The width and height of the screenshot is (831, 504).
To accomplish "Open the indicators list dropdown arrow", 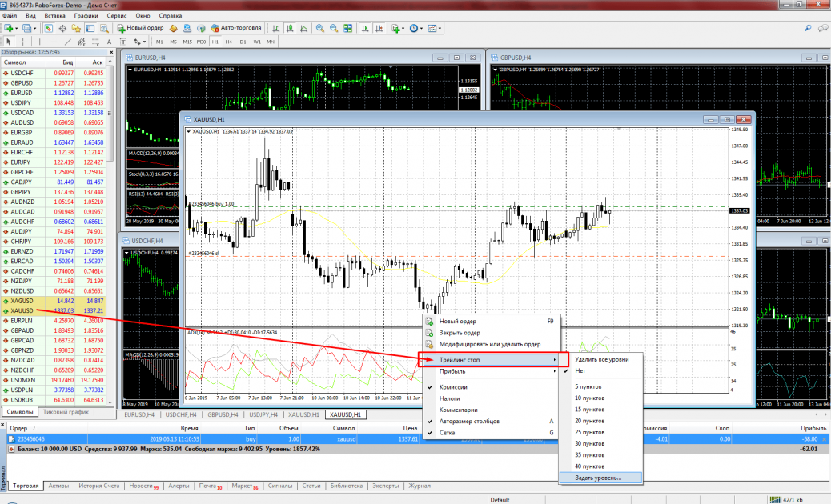I will (x=404, y=28).
